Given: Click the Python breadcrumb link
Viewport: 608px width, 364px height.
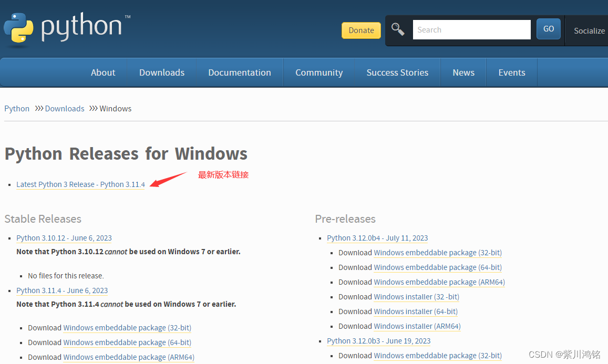Looking at the screenshot, I should tap(16, 108).
